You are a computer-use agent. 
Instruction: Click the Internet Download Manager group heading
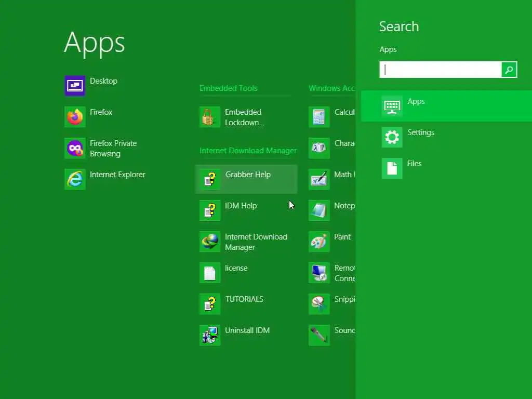(x=248, y=151)
